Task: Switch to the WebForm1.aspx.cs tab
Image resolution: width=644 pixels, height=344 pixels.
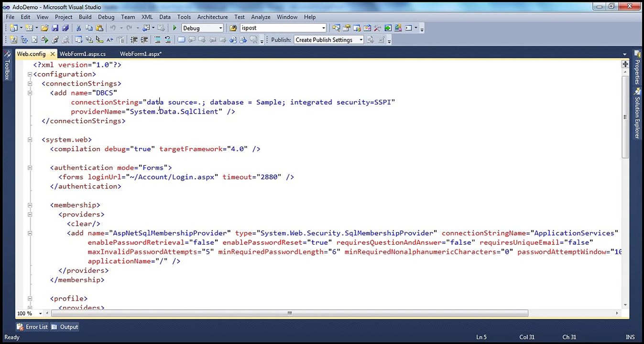Action: (83, 54)
